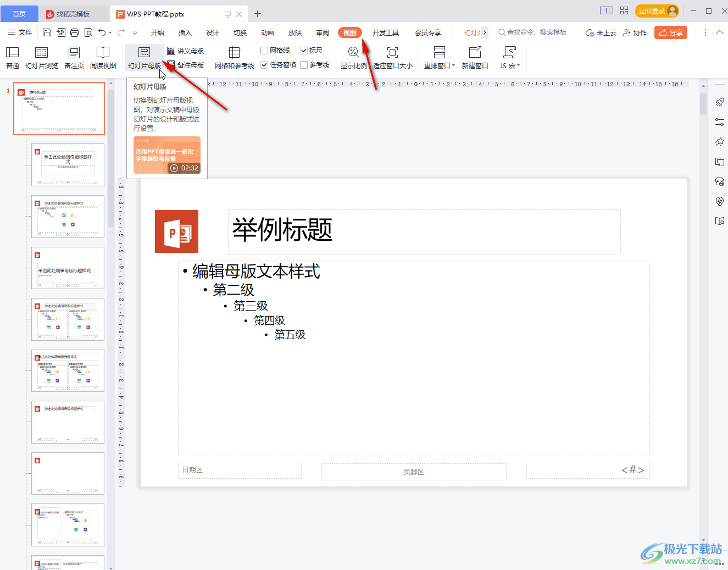This screenshot has height=570, width=728.
Task: Open the 会员专享 member tab
Action: pyautogui.click(x=428, y=32)
